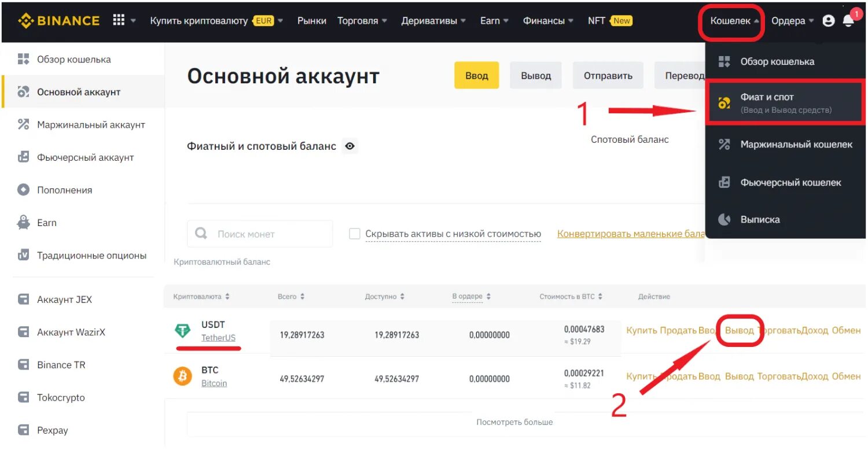868x451 pixels.
Task: Click the Фиат и спот dropdown icon
Action: (724, 103)
